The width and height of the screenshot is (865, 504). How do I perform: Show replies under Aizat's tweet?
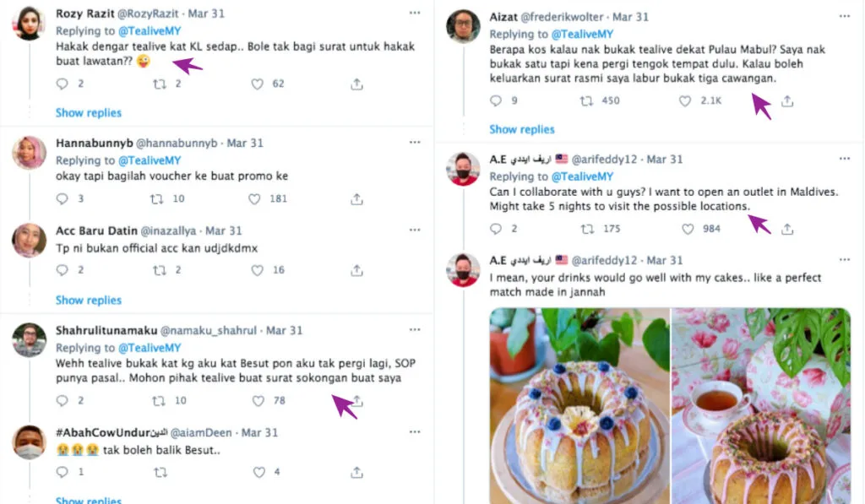coord(522,129)
